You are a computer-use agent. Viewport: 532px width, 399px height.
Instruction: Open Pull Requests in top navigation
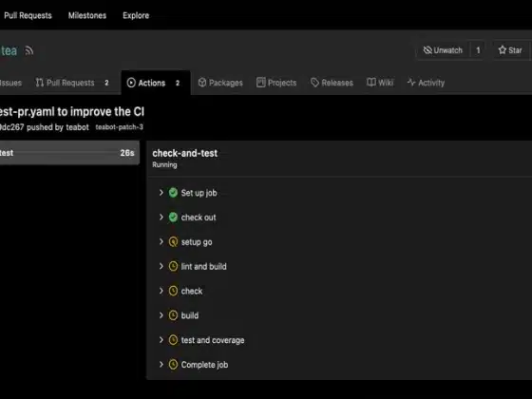pos(28,15)
